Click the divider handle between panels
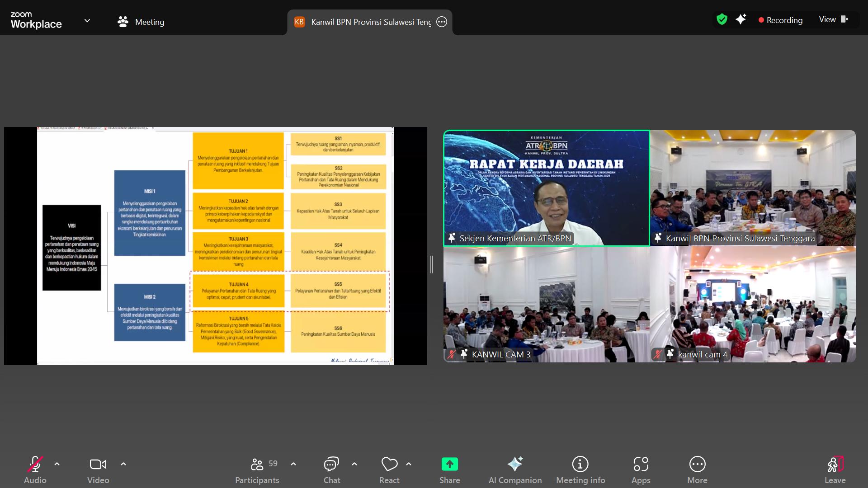 coord(431,264)
